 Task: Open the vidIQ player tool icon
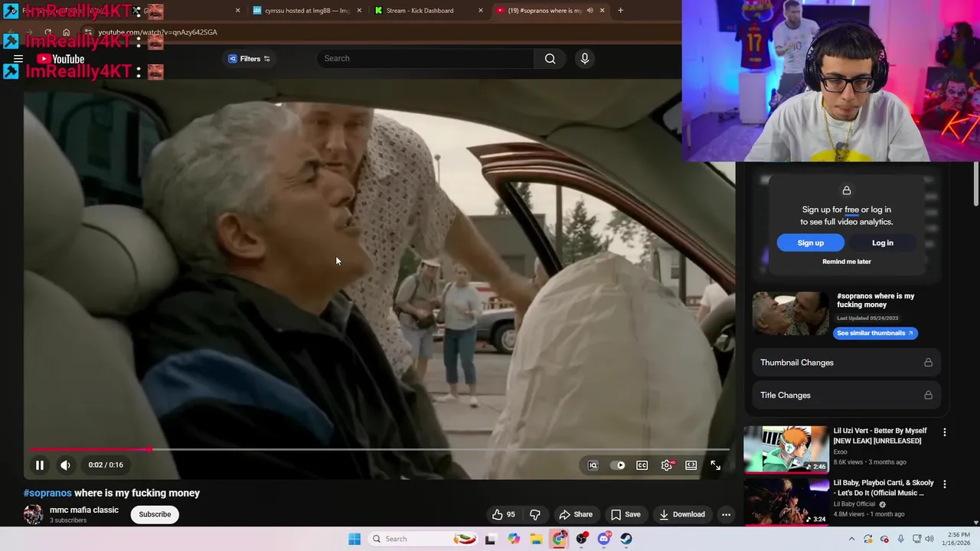pyautogui.click(x=593, y=465)
